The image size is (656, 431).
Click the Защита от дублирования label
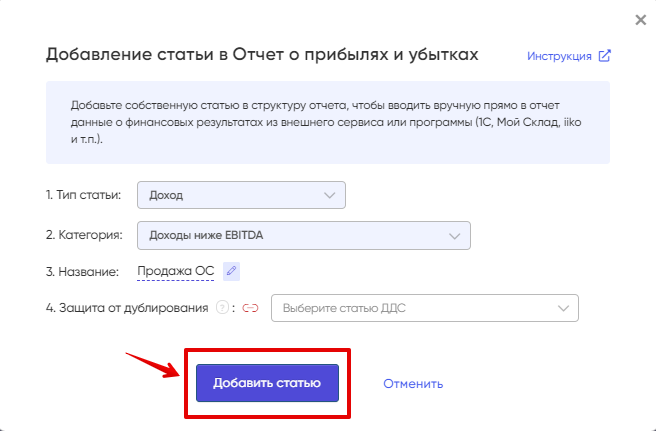click(x=127, y=308)
